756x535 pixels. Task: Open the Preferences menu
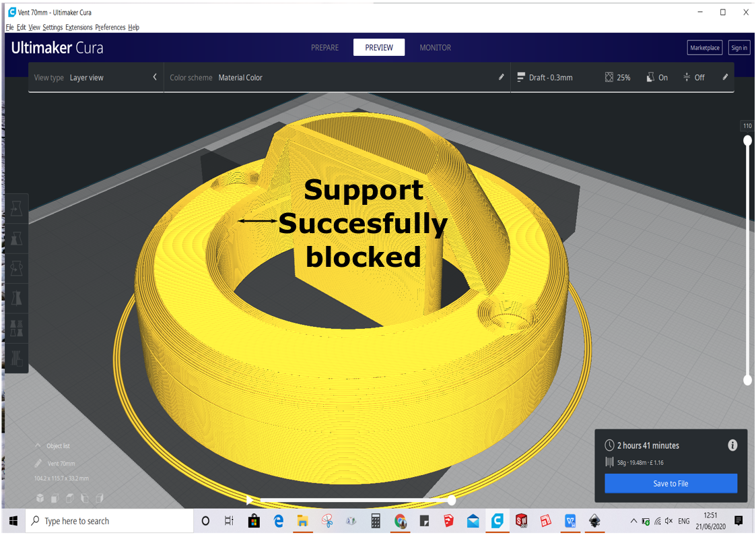coord(110,27)
